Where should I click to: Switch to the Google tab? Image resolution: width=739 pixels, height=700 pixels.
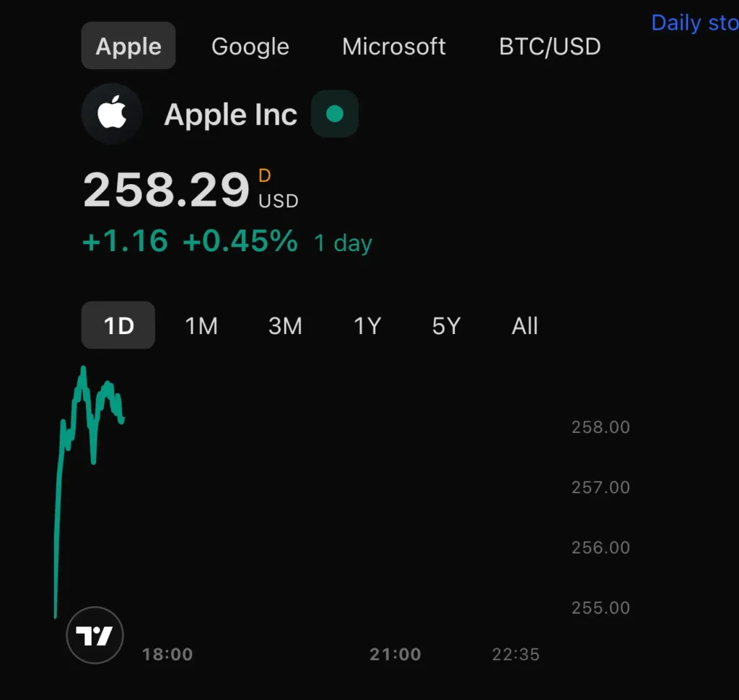[x=250, y=46]
